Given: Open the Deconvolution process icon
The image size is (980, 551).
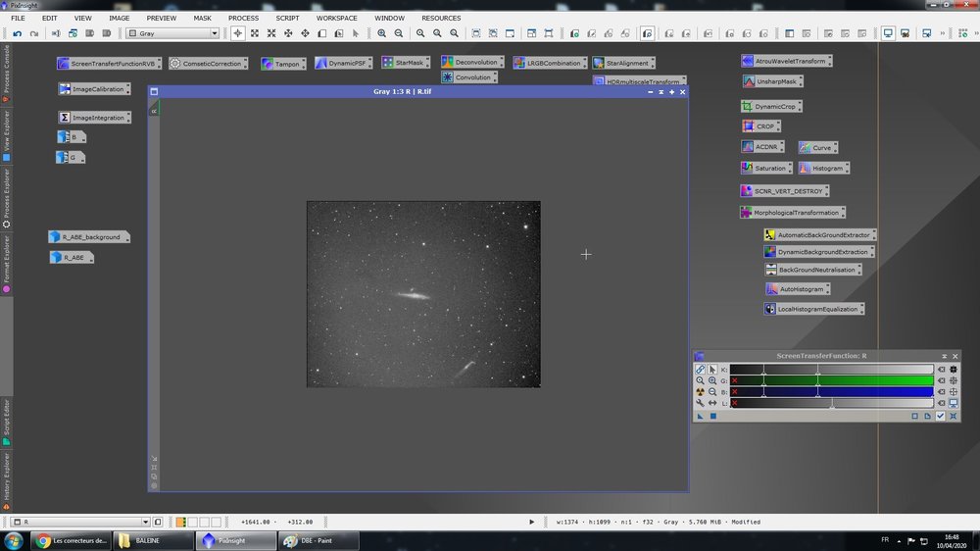Looking at the screenshot, I should click(x=476, y=62).
